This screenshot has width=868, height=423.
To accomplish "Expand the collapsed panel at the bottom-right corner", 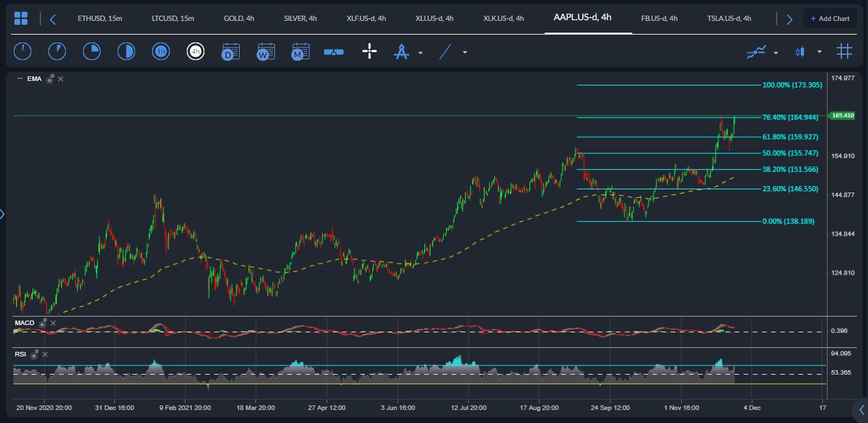I will tap(861, 410).
